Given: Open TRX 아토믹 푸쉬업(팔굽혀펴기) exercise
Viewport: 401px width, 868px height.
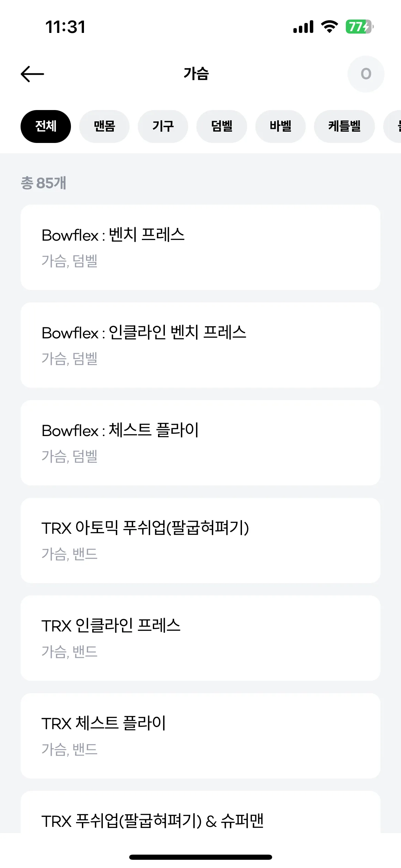Looking at the screenshot, I should (200, 540).
